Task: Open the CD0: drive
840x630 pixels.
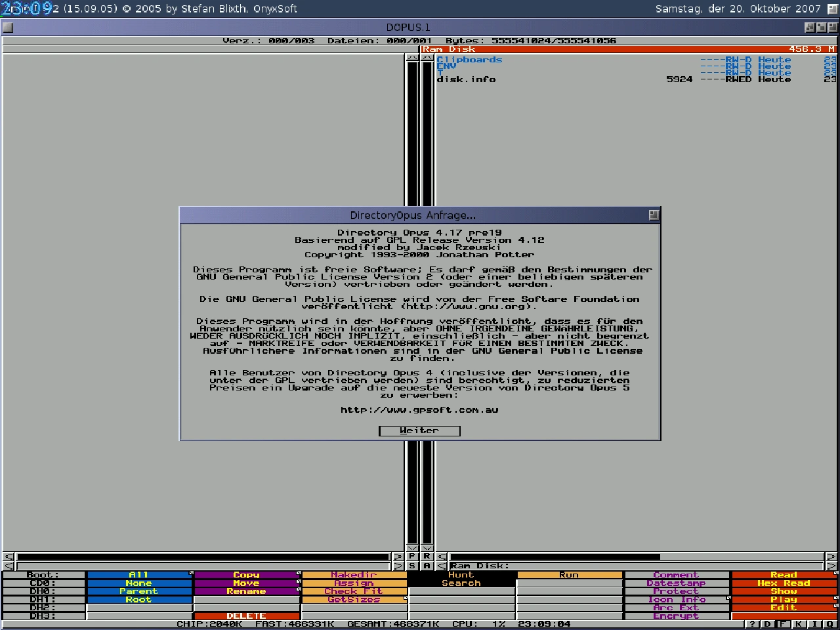Action: pos(43,583)
